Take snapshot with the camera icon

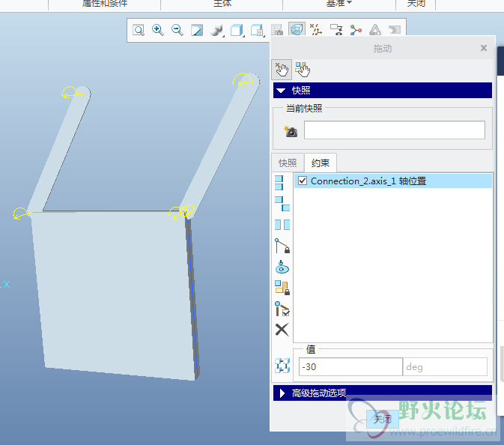click(x=291, y=131)
